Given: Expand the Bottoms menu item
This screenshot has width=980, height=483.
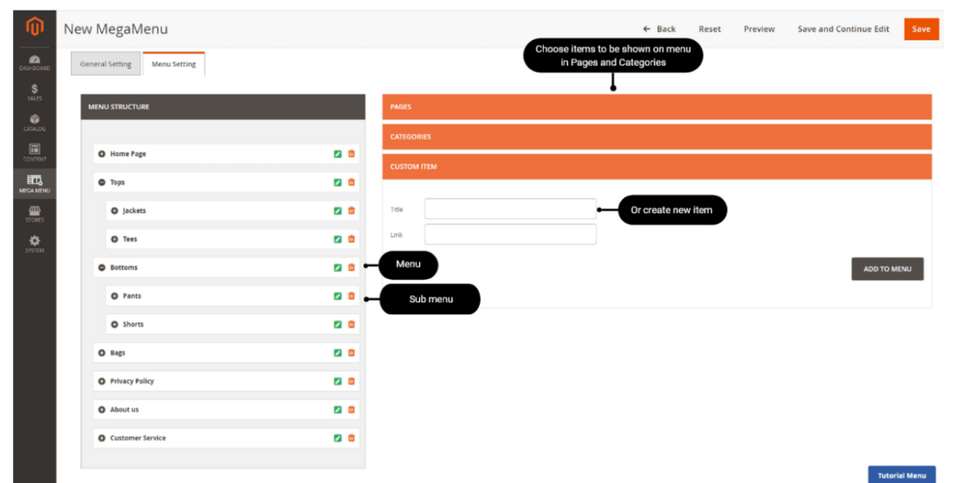Looking at the screenshot, I should 102,267.
